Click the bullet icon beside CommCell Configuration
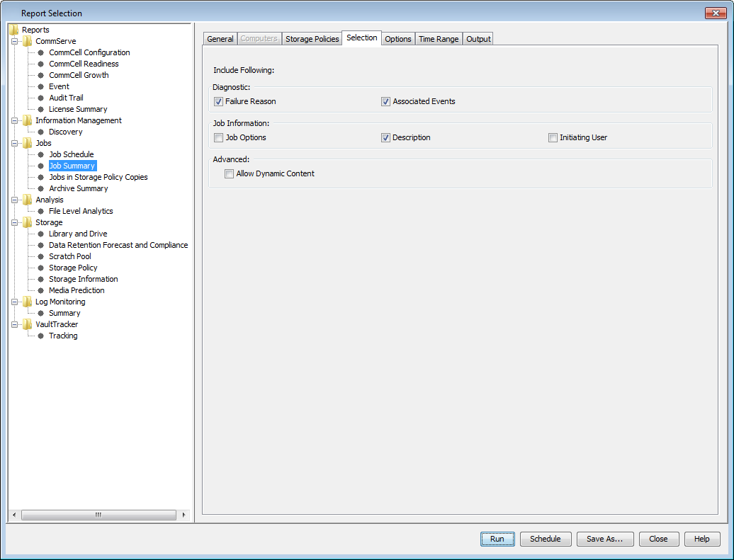Image resolution: width=734 pixels, height=560 pixels. [40, 52]
